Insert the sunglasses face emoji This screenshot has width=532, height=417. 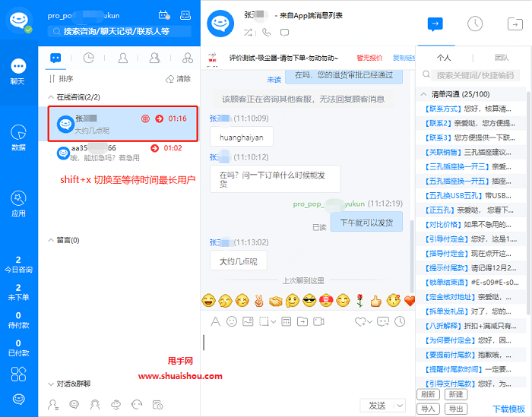(x=309, y=300)
